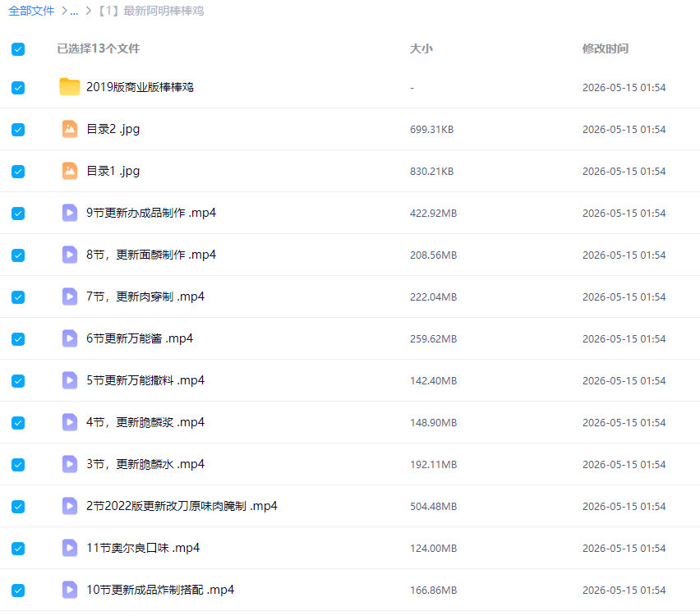Click the video icon for 4节，更新脆酥浆 .mp4
This screenshot has width=700, height=616.
(x=70, y=422)
